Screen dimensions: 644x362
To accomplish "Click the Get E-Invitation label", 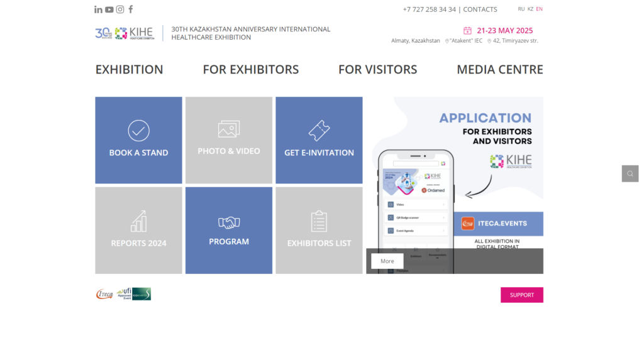I will pos(319,153).
